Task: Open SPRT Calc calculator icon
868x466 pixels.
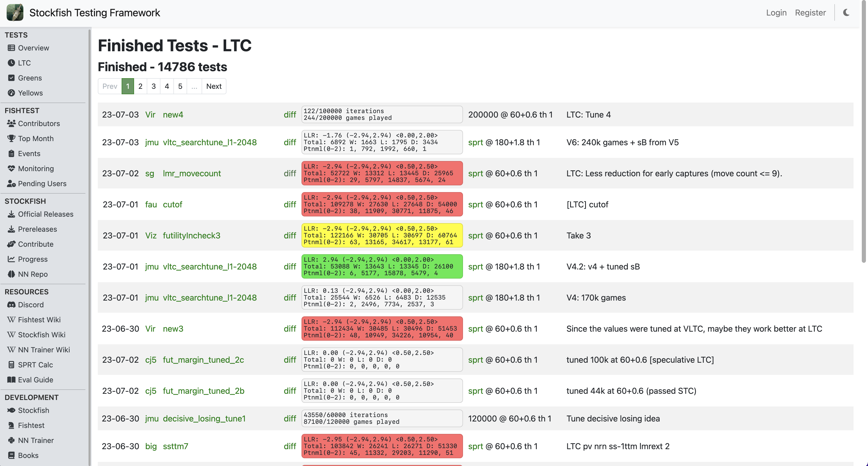Action: (x=11, y=365)
